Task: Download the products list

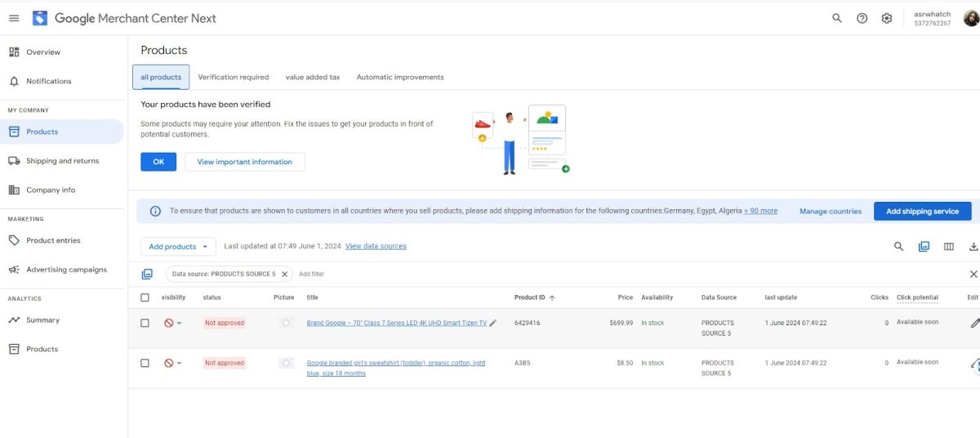Action: pos(973,246)
